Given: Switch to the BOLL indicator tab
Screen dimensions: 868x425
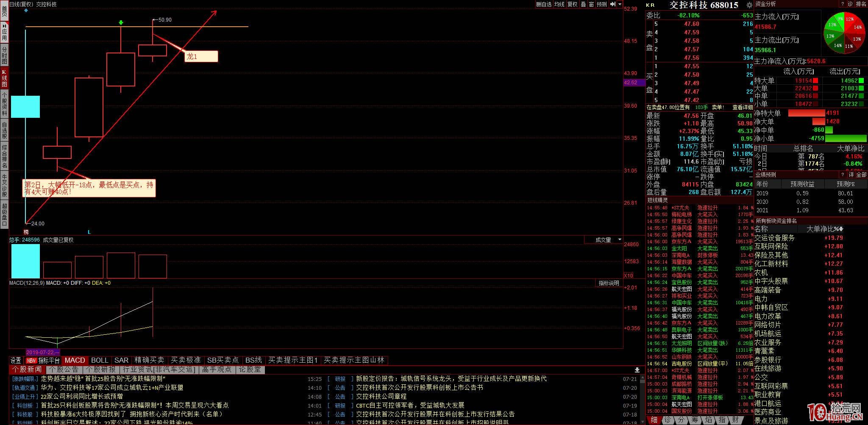Looking at the screenshot, I should [100, 360].
